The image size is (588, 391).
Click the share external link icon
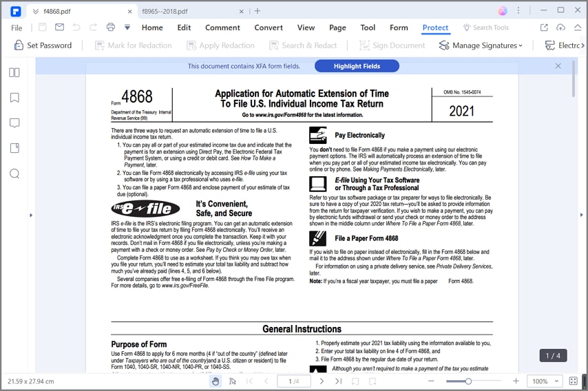click(544, 28)
